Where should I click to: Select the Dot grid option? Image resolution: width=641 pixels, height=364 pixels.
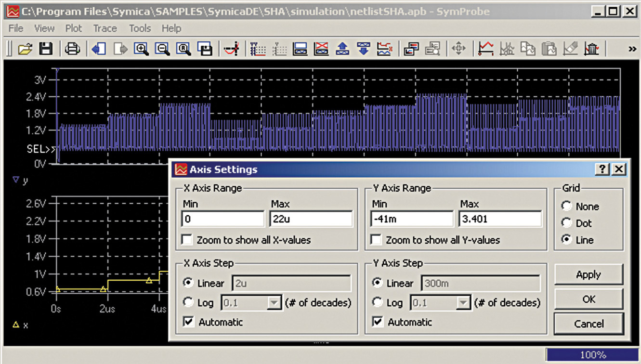(567, 222)
